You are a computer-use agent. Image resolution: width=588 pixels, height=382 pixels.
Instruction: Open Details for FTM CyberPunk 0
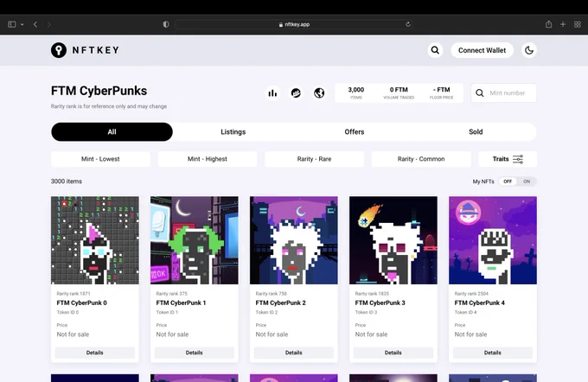pos(95,353)
